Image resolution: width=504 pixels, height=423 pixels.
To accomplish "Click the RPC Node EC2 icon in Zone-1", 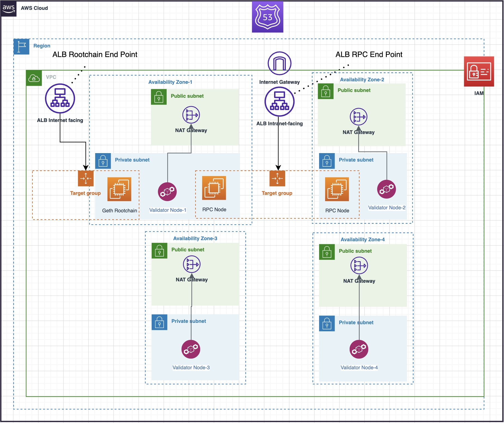I will click(x=214, y=188).
